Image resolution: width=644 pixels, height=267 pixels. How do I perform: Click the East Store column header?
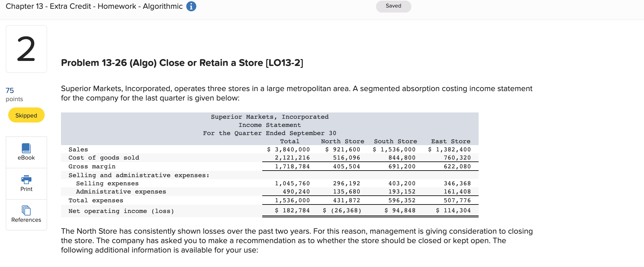point(451,141)
